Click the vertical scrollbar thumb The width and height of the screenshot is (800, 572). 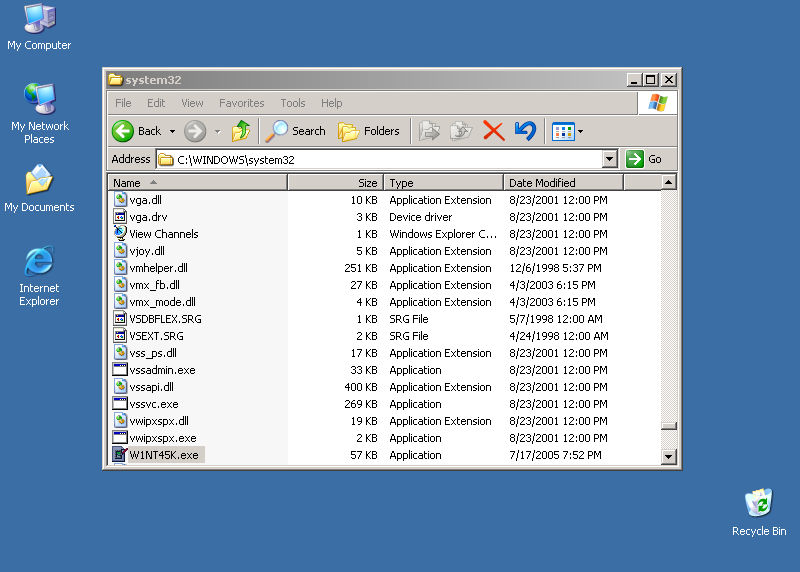(668, 426)
